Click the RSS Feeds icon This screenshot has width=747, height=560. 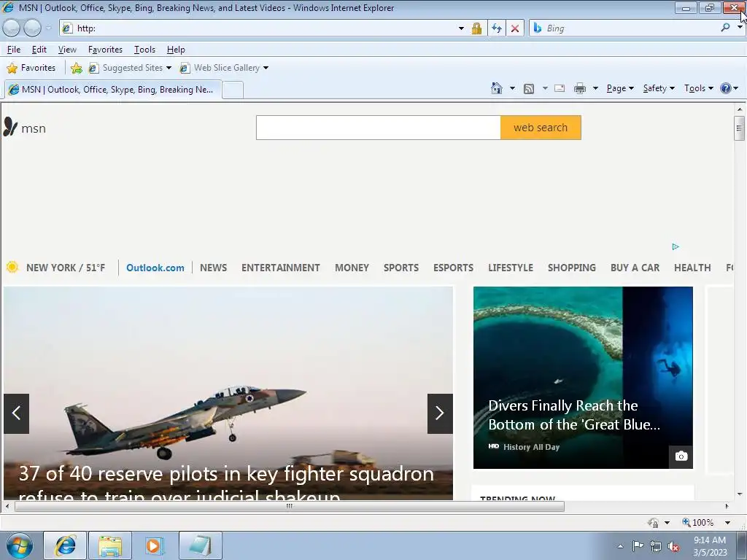tap(529, 88)
